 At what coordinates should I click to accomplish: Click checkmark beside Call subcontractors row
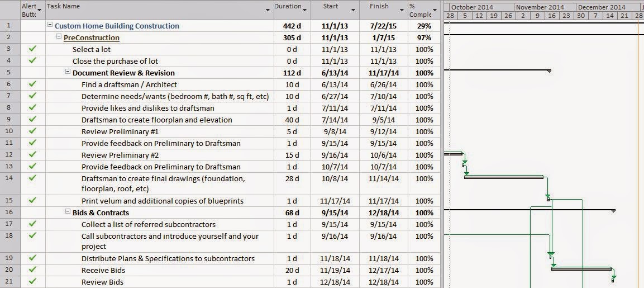pyautogui.click(x=32, y=236)
